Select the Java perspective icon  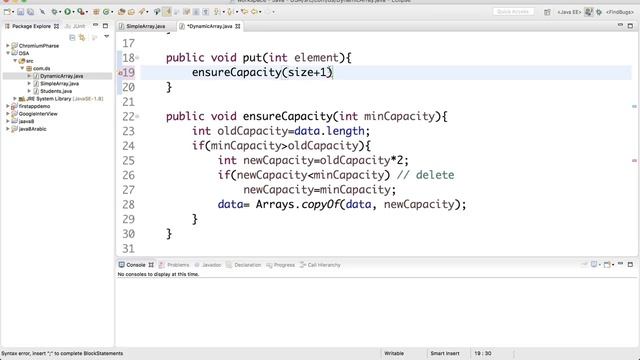[589, 12]
